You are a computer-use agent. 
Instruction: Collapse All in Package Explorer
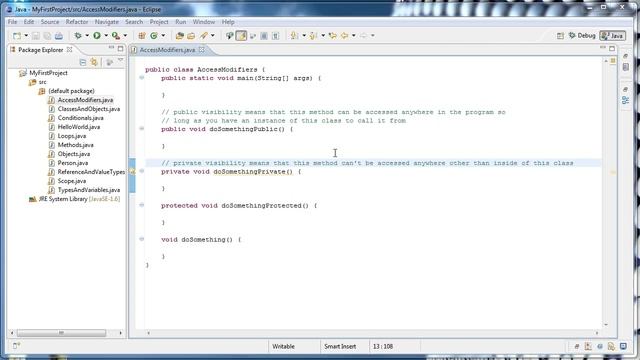point(83,62)
